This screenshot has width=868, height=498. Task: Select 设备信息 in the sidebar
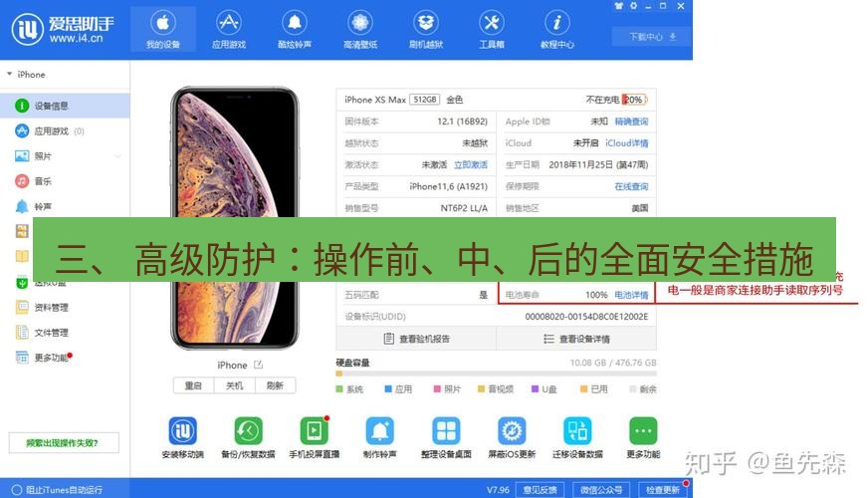pyautogui.click(x=65, y=106)
